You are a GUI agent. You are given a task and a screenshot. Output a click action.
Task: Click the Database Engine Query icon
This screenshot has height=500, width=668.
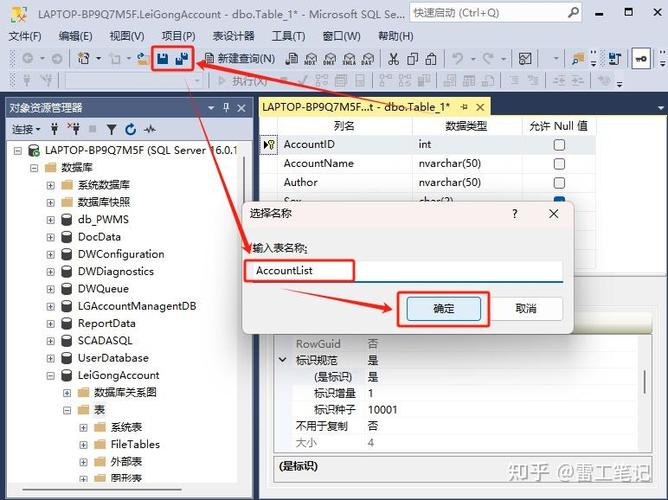[x=292, y=58]
